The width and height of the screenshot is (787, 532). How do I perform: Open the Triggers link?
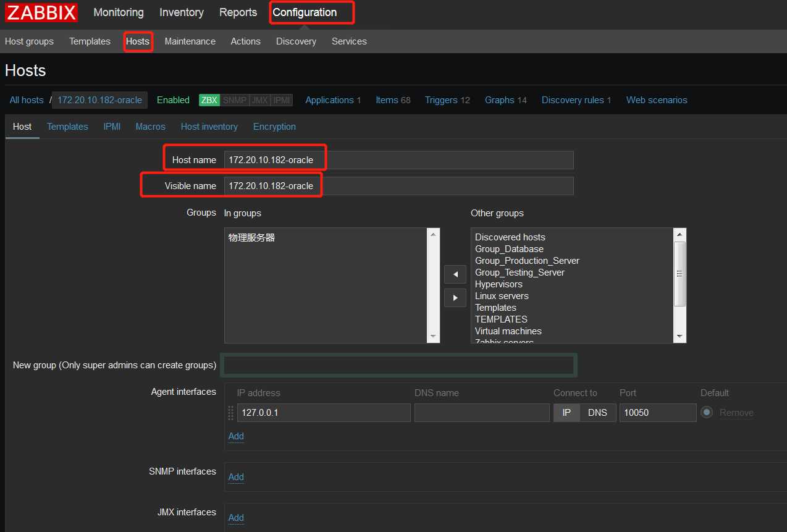[441, 100]
